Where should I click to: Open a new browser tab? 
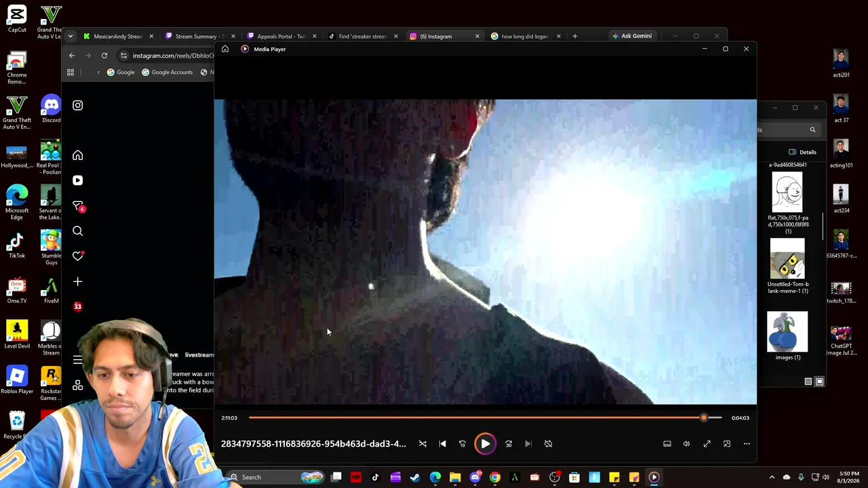tap(575, 37)
